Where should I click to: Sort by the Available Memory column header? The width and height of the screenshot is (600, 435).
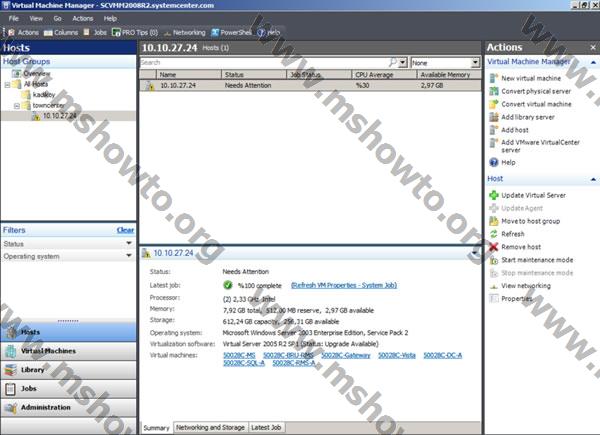[448, 75]
